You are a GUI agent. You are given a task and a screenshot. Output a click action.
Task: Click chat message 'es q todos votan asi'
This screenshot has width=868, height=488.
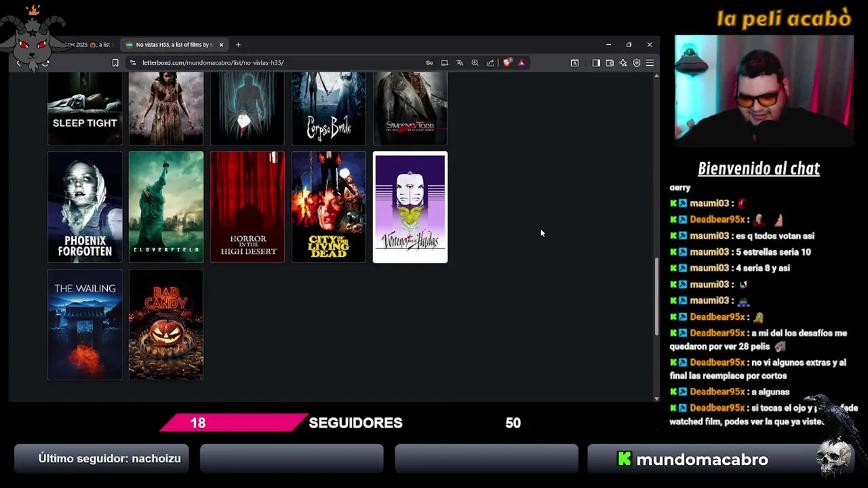pyautogui.click(x=774, y=236)
